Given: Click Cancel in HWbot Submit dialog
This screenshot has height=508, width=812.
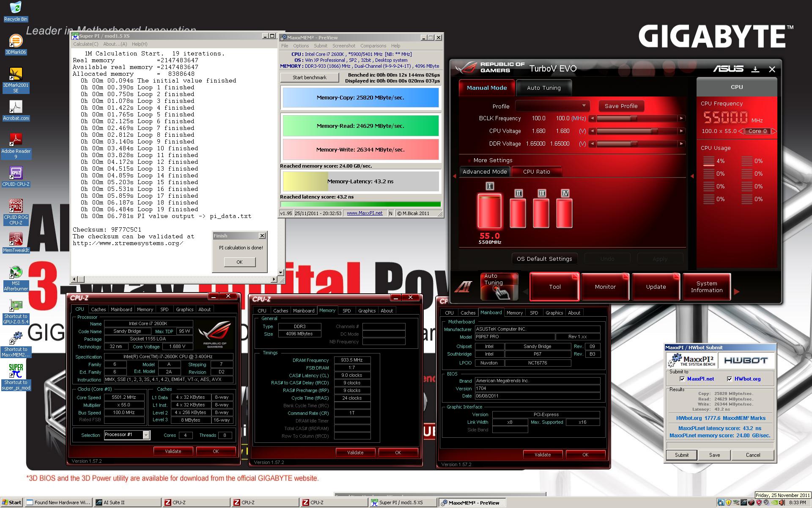Looking at the screenshot, I should click(753, 455).
